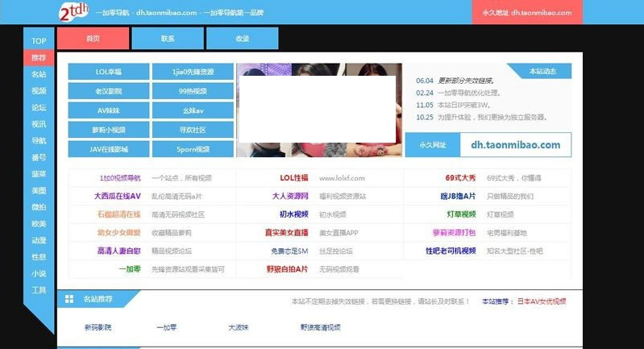Switch to the 联系 tab
Screen dimensions: 644x349
(x=168, y=39)
